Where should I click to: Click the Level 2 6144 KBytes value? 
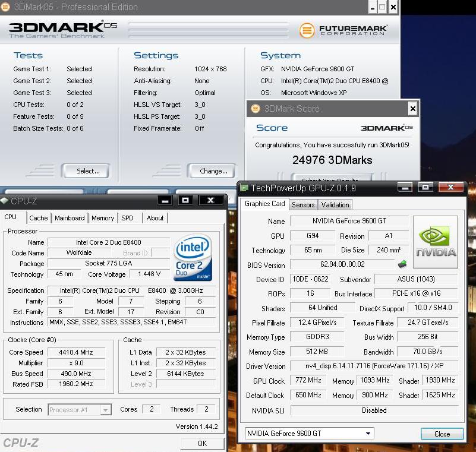(185, 374)
